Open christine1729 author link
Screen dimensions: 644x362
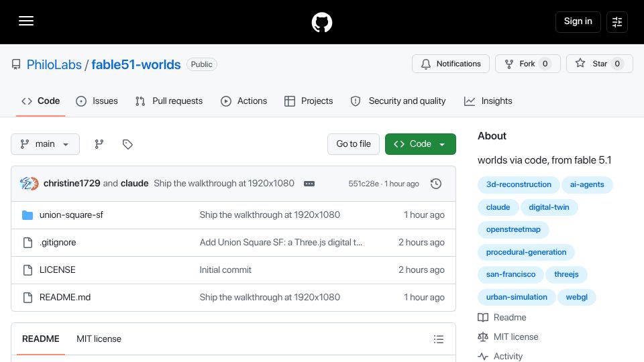[x=72, y=184]
